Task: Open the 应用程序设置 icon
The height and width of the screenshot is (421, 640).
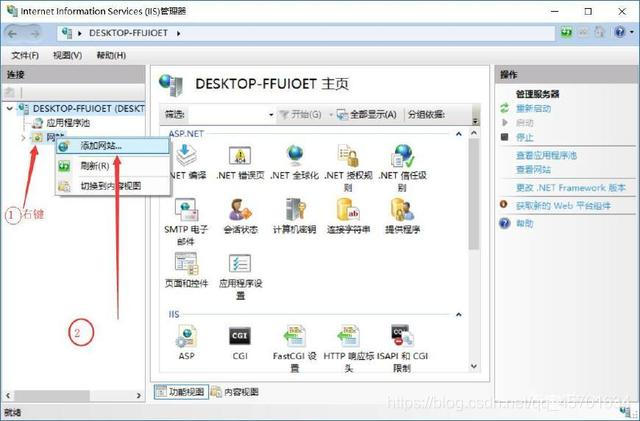Action: [240, 263]
